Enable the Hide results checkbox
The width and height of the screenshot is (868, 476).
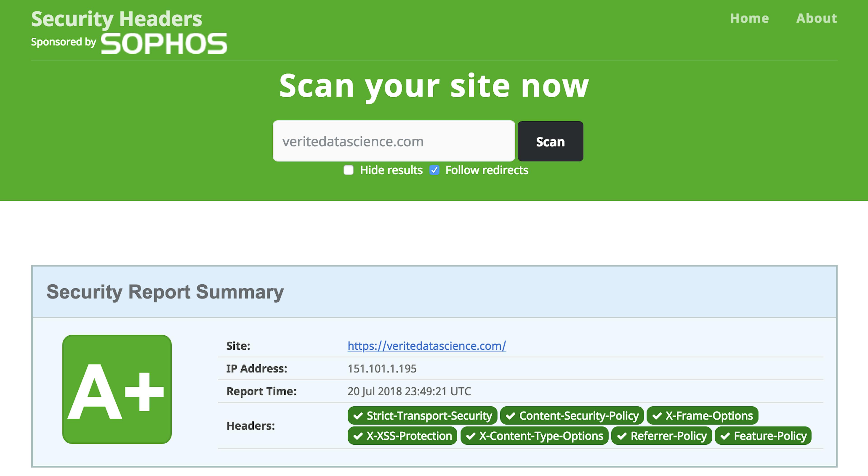point(348,170)
